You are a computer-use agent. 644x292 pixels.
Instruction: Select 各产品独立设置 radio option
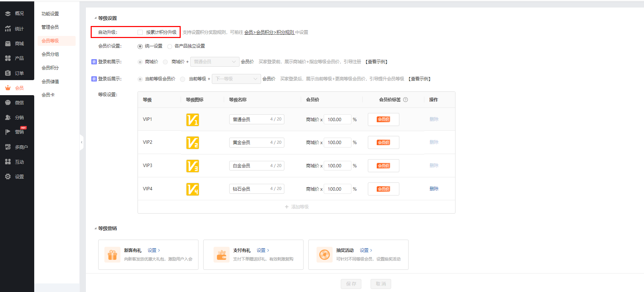170,46
